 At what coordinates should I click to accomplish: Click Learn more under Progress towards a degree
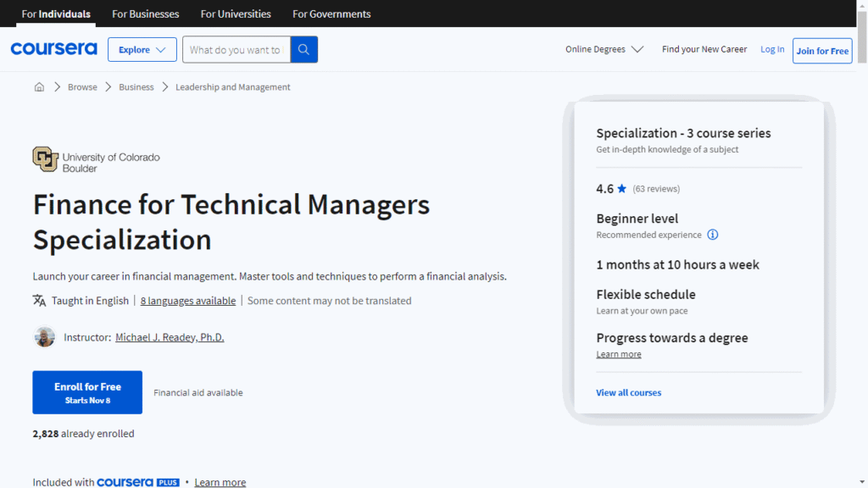tap(618, 354)
